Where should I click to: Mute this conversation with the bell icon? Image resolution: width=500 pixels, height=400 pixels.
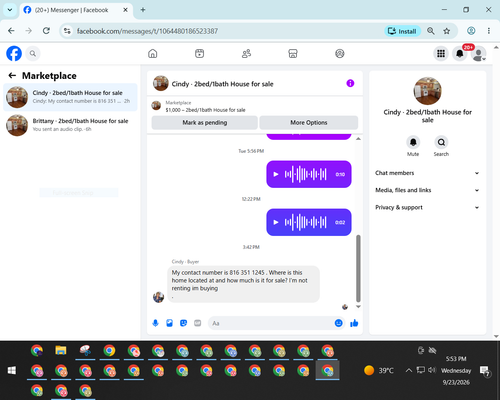point(413,142)
